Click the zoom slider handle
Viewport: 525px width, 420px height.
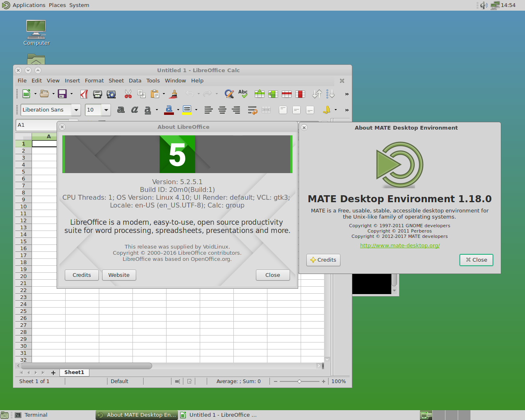pos(299,381)
